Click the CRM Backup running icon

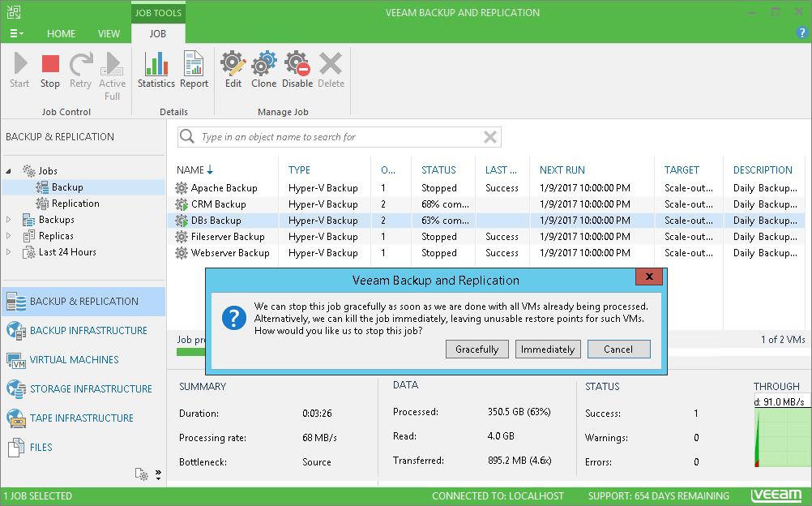click(x=182, y=204)
